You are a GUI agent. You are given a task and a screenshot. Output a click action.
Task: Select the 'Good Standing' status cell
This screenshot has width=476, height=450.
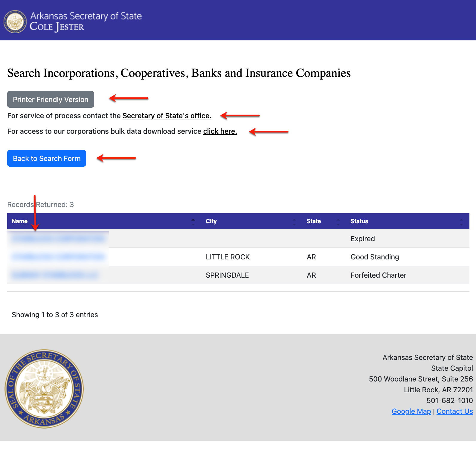(375, 257)
